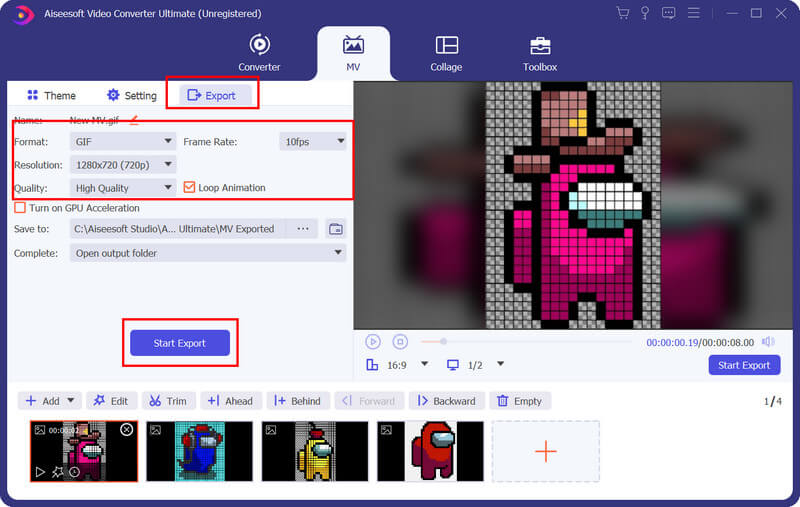Switch to the MV tab

point(353,53)
